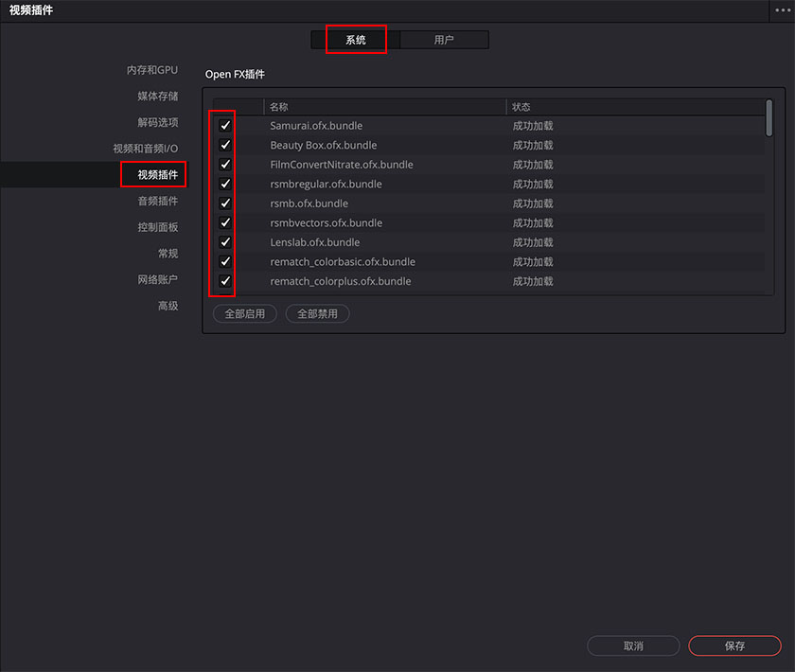The image size is (795, 672).
Task: Open the 内存和GPU settings section
Action: point(152,70)
